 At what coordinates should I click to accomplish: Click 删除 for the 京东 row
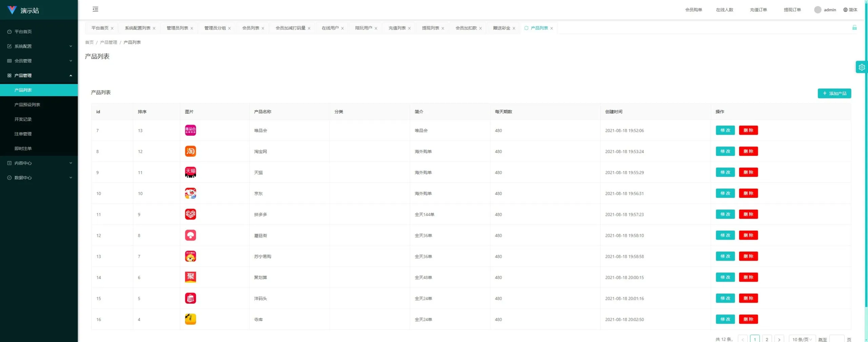[x=748, y=193]
